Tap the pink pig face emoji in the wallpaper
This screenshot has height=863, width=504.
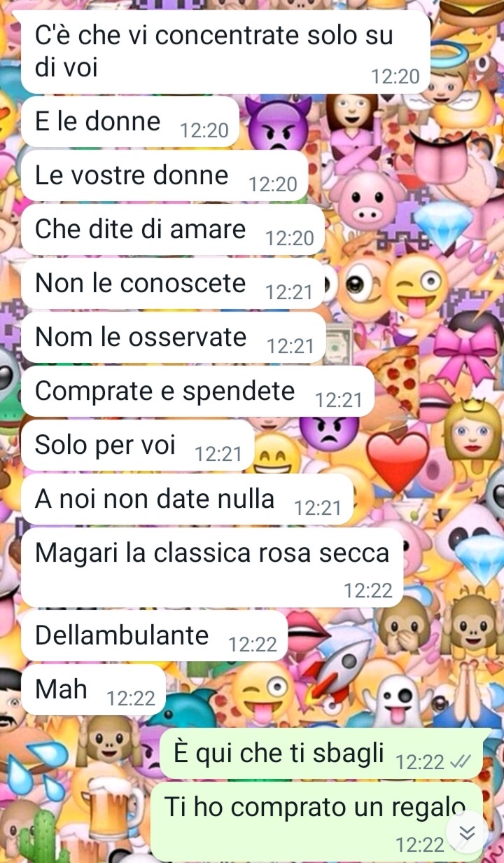click(366, 198)
